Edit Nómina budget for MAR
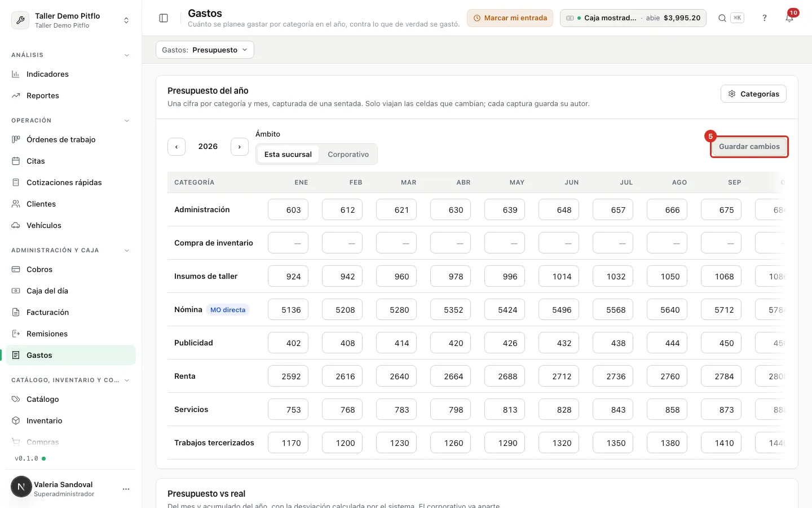This screenshot has width=812, height=508. (x=396, y=309)
